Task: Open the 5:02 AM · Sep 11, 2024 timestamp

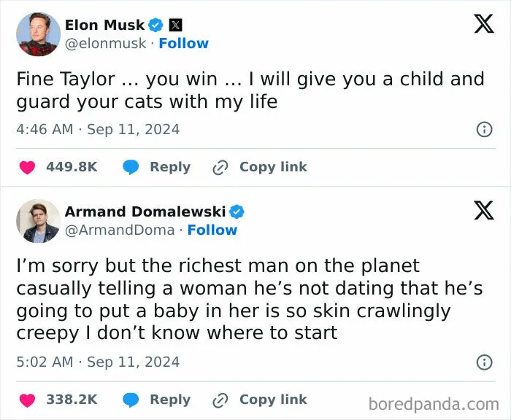Action: [98, 362]
